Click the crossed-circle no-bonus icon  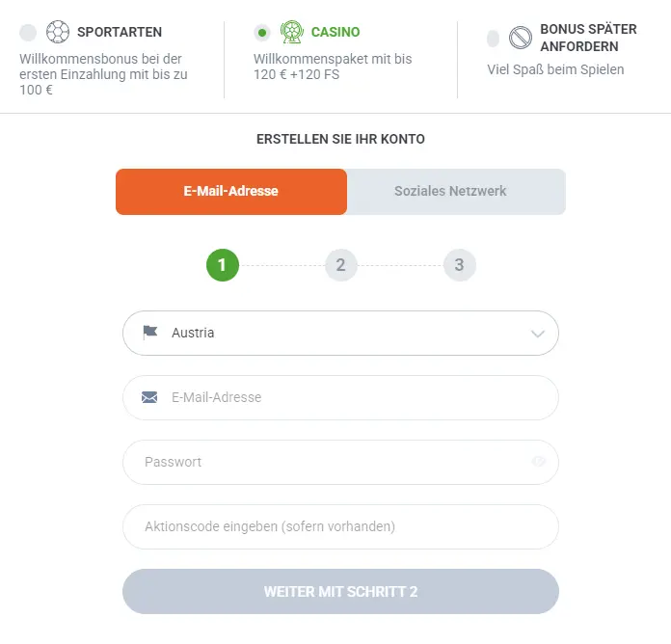[521, 38]
